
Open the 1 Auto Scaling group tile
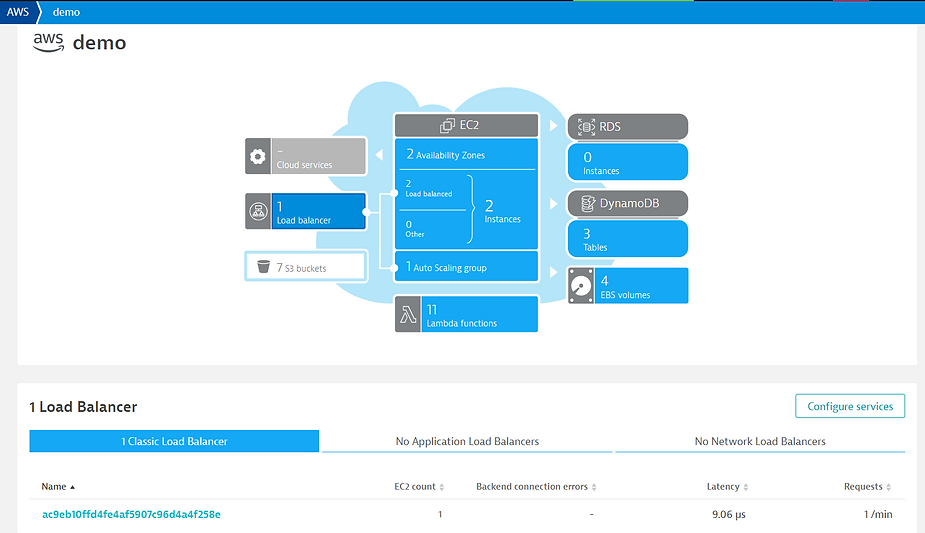[x=467, y=267]
